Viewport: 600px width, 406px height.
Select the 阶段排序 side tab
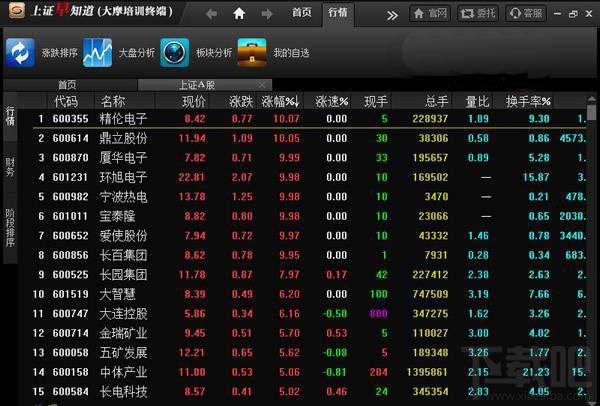[10, 228]
